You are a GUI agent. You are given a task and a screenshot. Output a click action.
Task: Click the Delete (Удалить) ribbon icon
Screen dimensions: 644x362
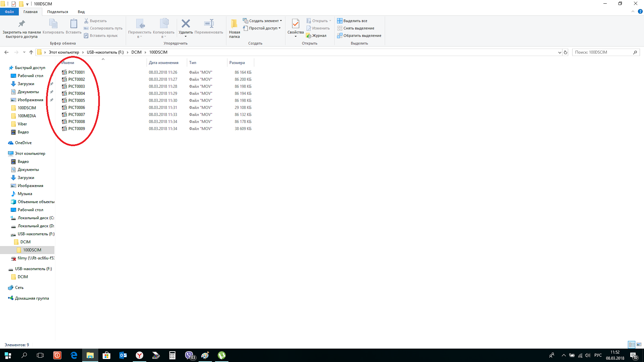[185, 24]
